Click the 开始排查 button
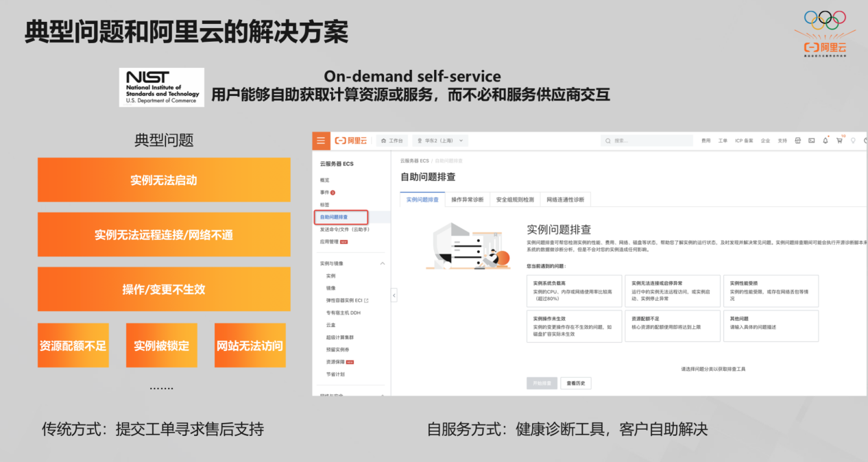 click(x=542, y=383)
